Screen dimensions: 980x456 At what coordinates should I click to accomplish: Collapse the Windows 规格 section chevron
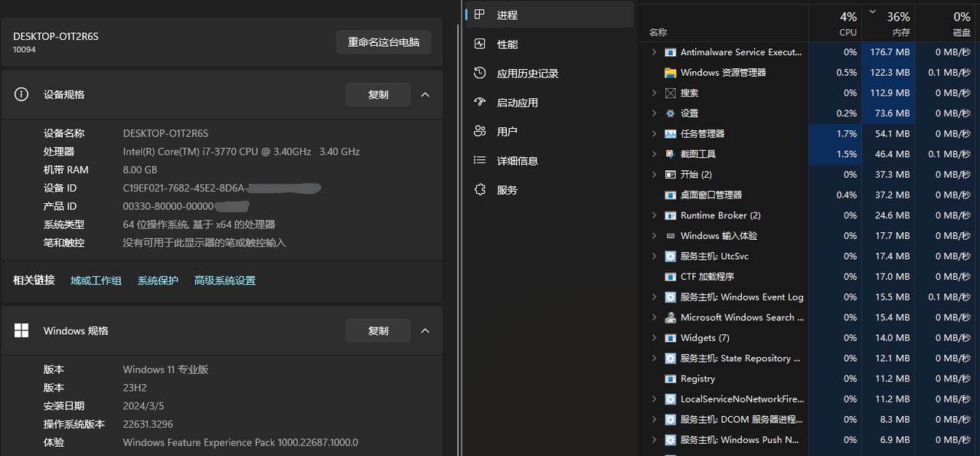(x=426, y=330)
